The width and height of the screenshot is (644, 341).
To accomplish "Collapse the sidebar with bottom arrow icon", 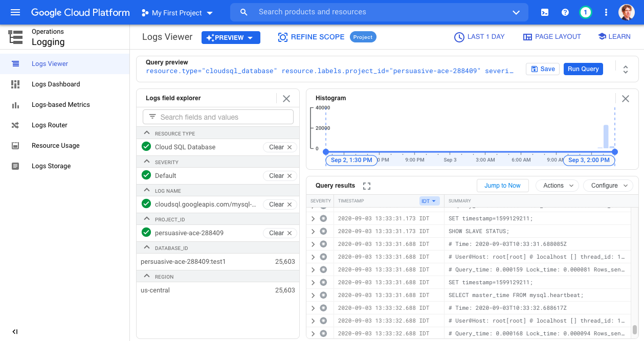I will click(15, 332).
